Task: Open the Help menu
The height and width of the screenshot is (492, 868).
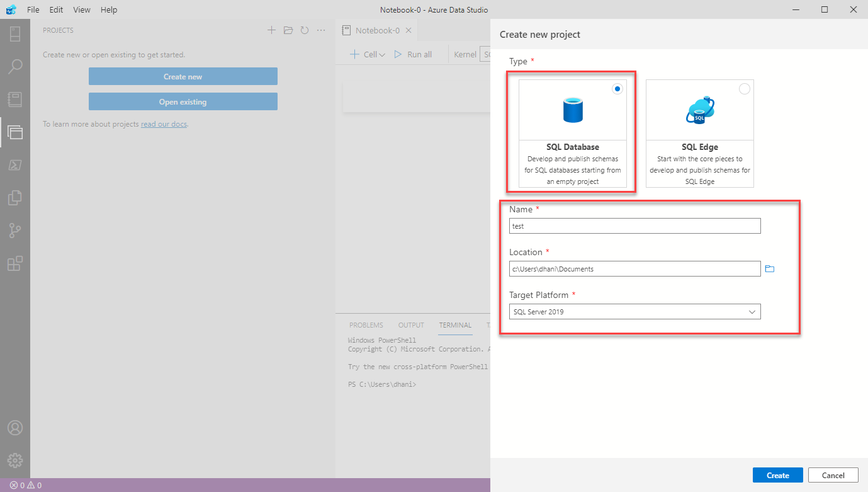Action: click(109, 9)
